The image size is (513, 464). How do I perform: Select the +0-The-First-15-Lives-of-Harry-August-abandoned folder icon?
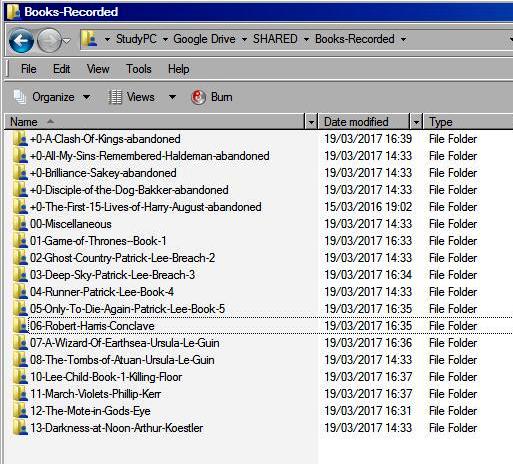click(x=20, y=207)
